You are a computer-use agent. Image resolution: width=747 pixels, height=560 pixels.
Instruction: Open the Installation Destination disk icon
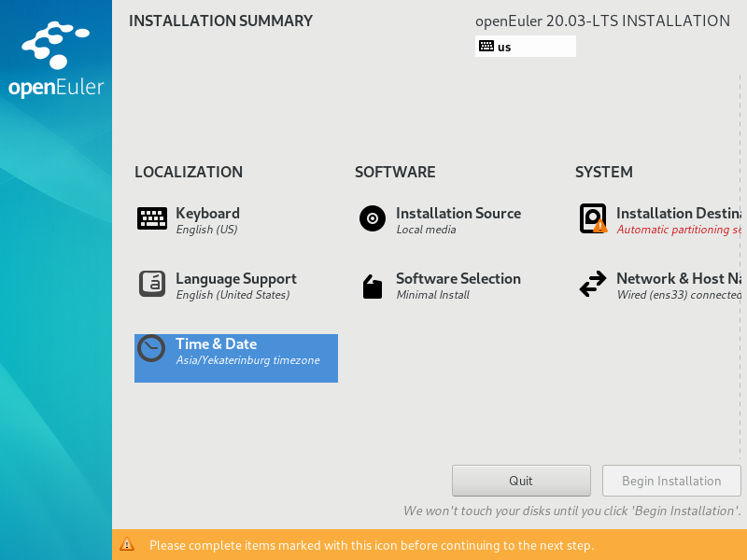click(x=593, y=218)
